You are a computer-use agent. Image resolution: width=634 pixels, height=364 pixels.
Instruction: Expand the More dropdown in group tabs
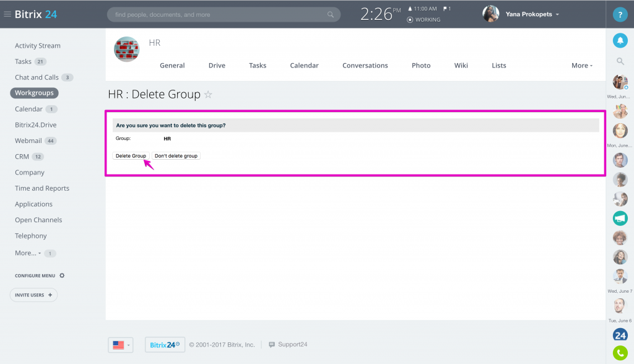[x=582, y=66]
